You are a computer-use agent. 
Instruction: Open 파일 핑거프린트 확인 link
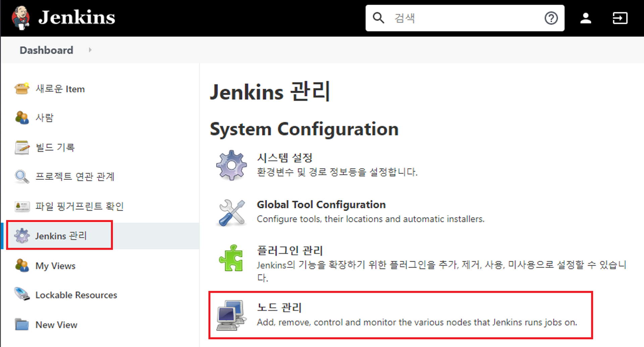[x=79, y=206]
